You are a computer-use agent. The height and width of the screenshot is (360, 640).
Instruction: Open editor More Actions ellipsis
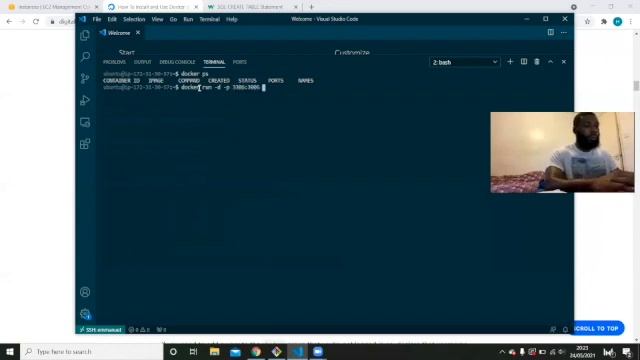point(564,32)
